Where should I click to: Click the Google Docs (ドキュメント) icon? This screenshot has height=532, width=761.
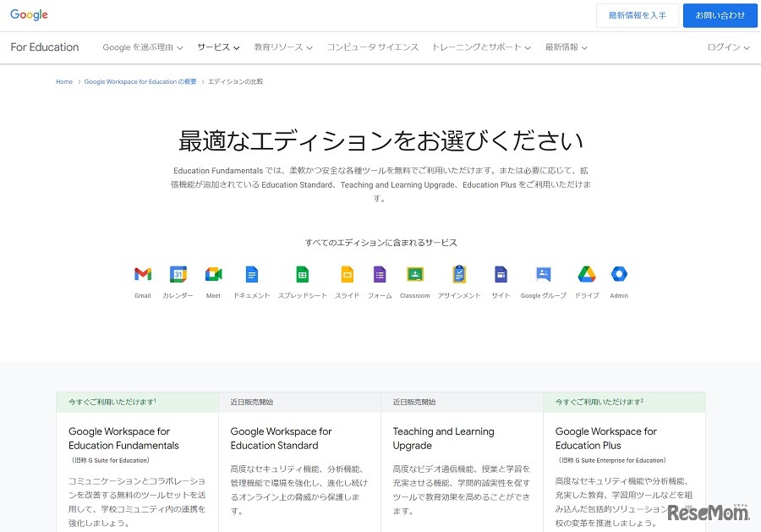[251, 274]
